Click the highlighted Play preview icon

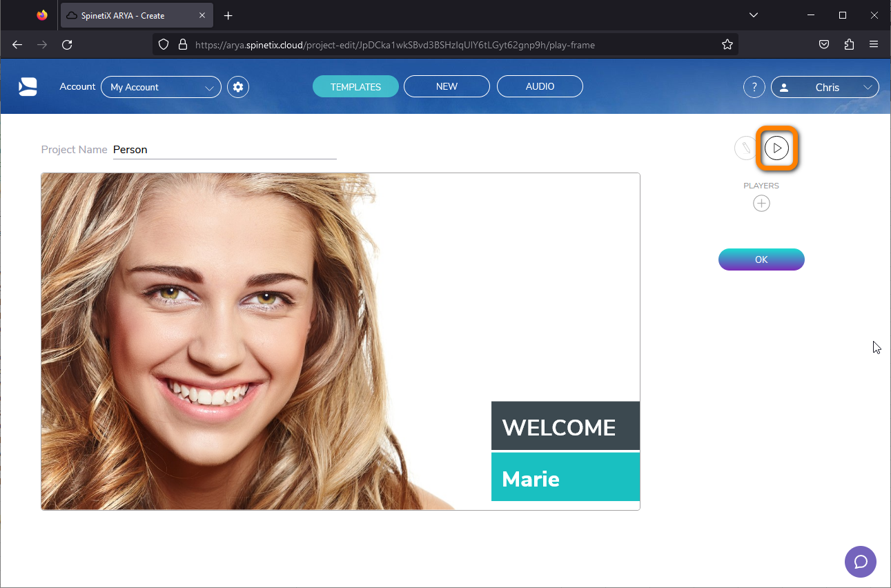[777, 148]
